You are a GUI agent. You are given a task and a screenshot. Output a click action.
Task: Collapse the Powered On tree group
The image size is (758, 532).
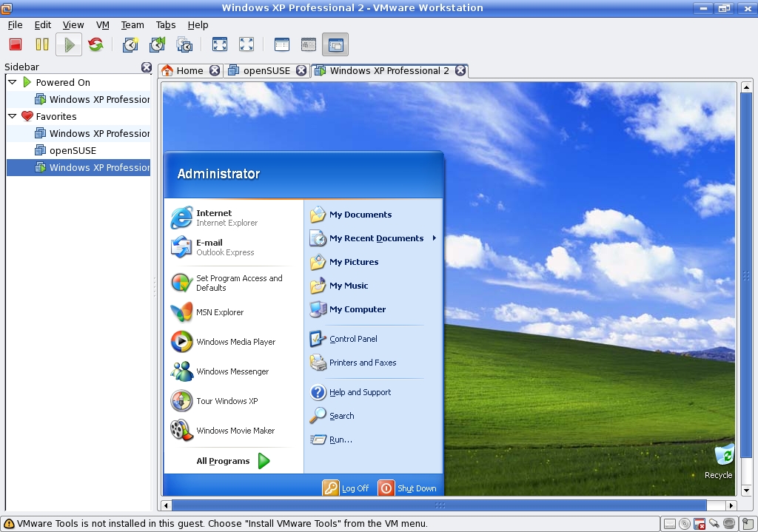13,82
